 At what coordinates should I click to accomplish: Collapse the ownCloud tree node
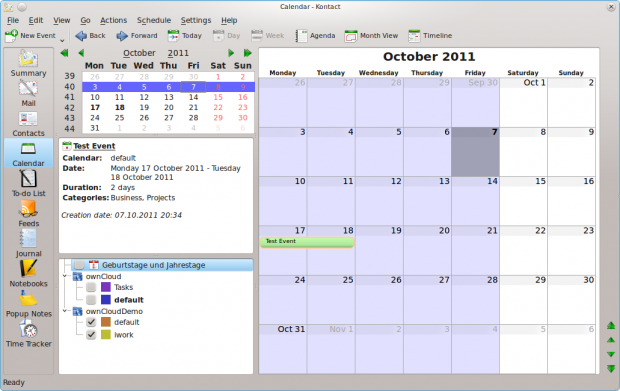pos(65,276)
